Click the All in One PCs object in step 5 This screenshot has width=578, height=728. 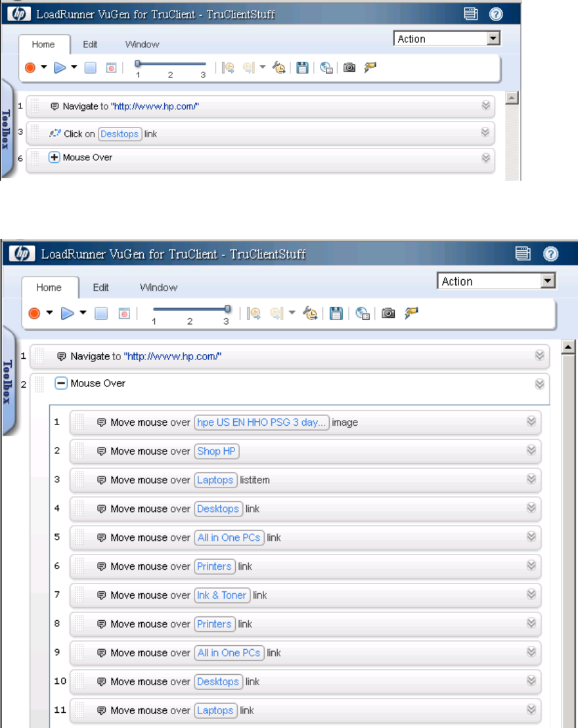229,537
